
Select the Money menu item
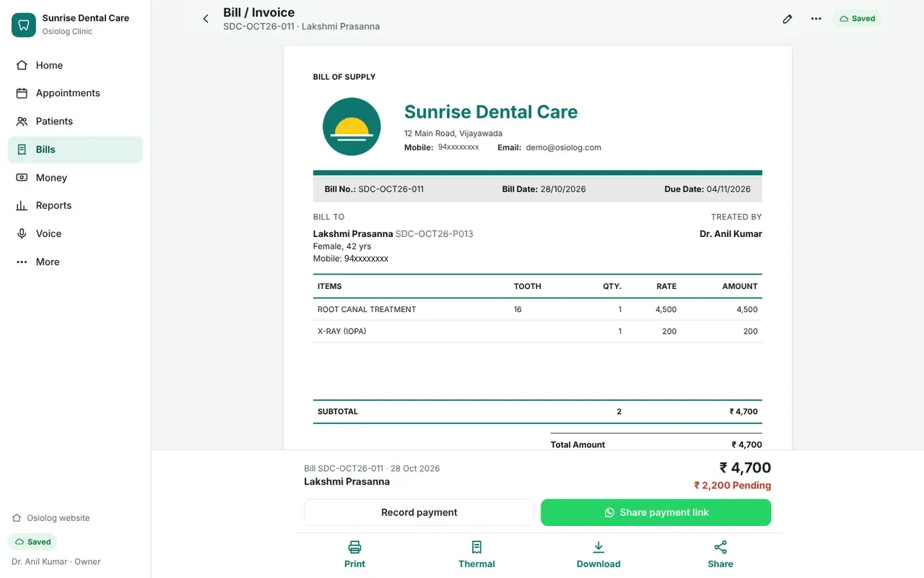(75, 178)
